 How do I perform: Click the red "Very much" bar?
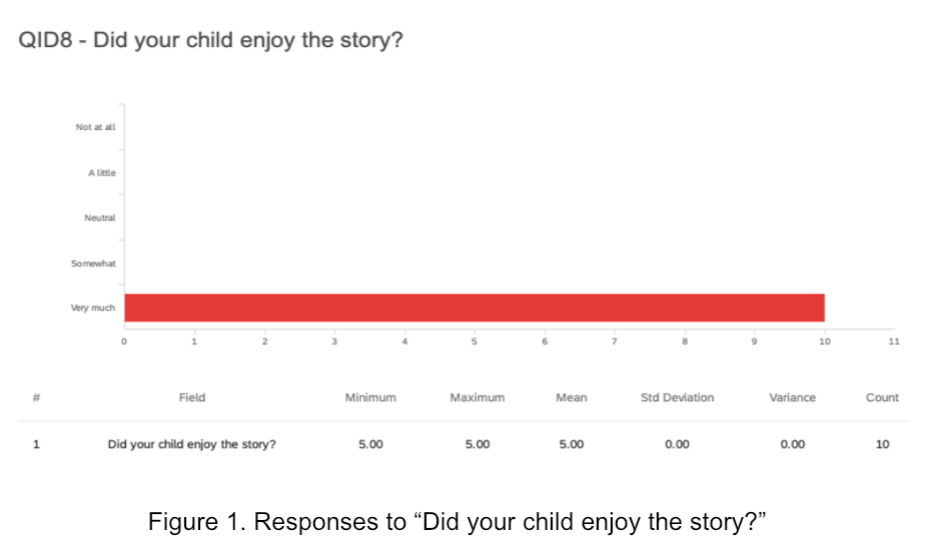tap(474, 308)
